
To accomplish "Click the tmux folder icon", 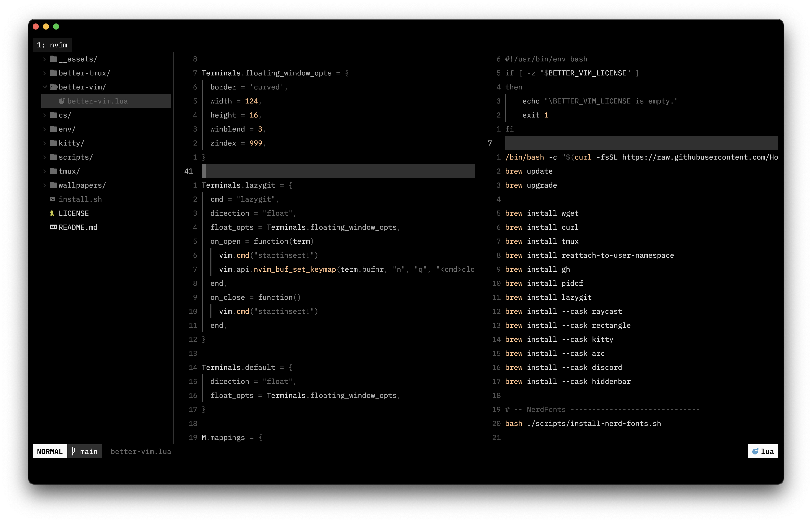I will tap(53, 171).
